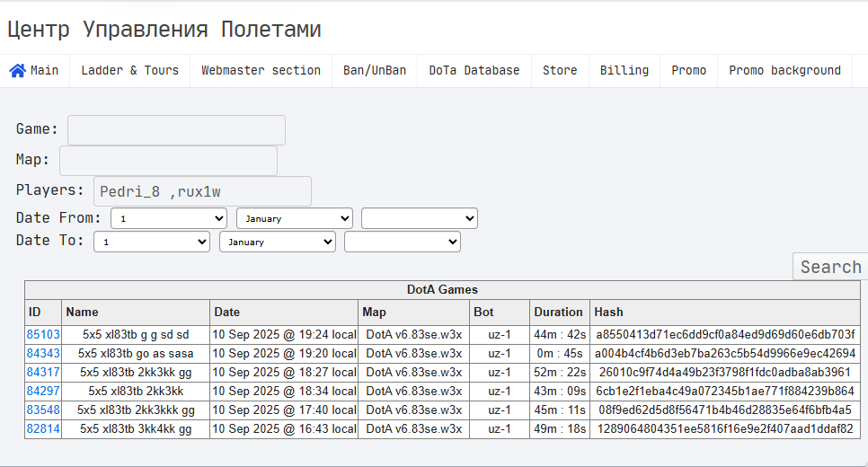This screenshot has width=868, height=467.
Task: Open the Ban/UnBan page
Action: [x=375, y=71]
